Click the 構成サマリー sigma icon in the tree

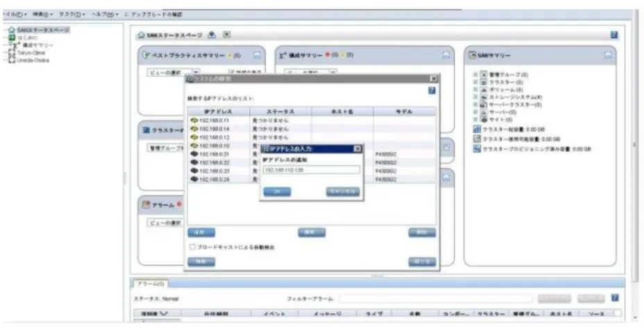pyautogui.click(x=16, y=45)
